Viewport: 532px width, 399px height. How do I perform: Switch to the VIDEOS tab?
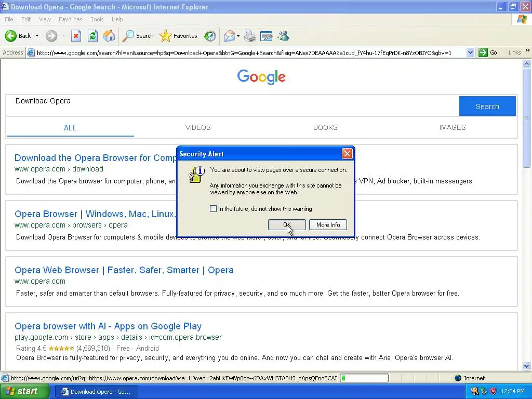point(198,128)
